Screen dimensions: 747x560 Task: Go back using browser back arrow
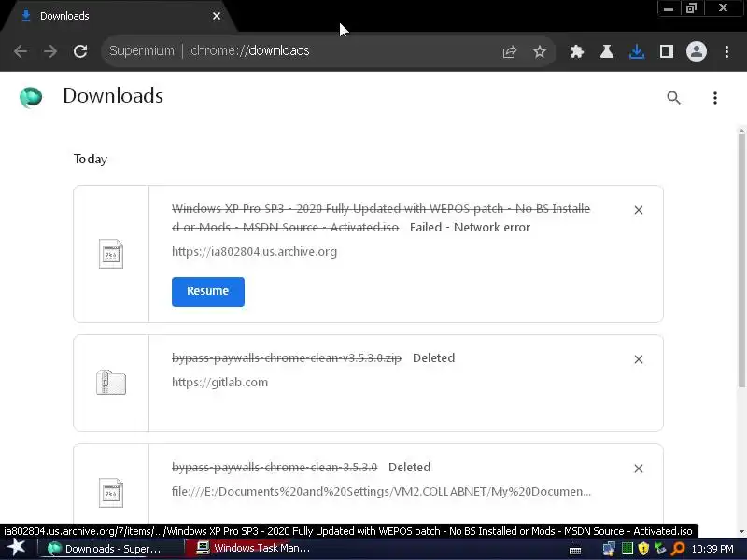click(21, 51)
